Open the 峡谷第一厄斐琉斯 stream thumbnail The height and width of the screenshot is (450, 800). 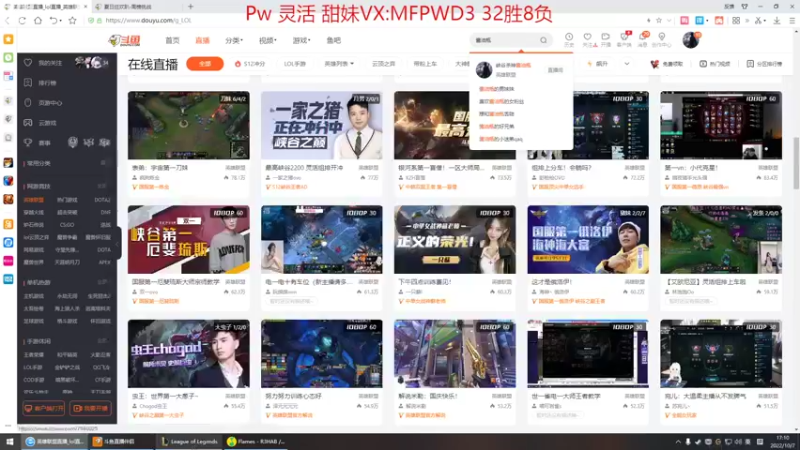point(189,240)
